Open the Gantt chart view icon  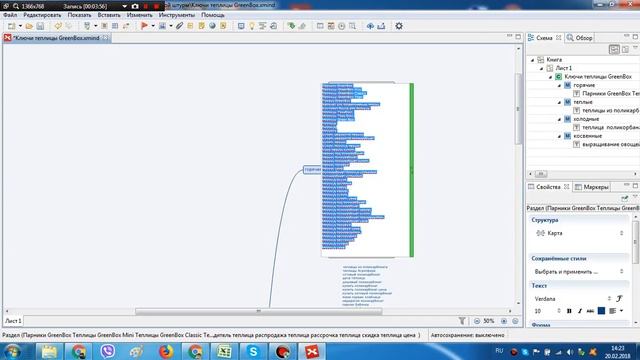pyautogui.click(x=262, y=26)
